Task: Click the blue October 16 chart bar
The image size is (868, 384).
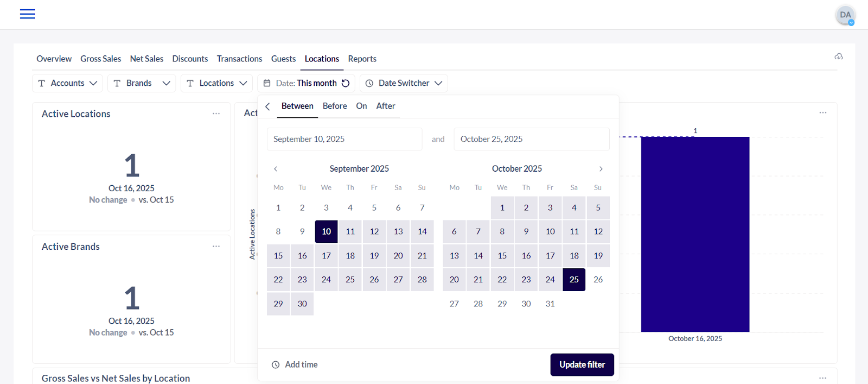Action: click(x=695, y=234)
